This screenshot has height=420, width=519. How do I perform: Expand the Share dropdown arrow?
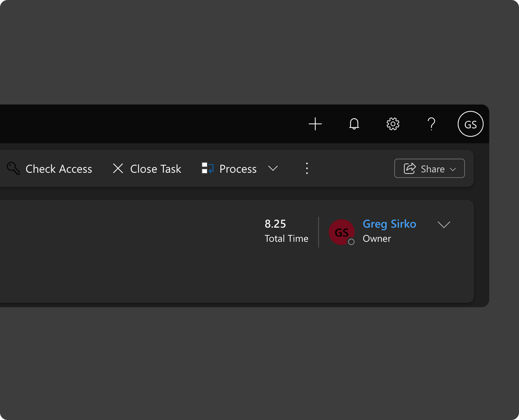pos(453,169)
